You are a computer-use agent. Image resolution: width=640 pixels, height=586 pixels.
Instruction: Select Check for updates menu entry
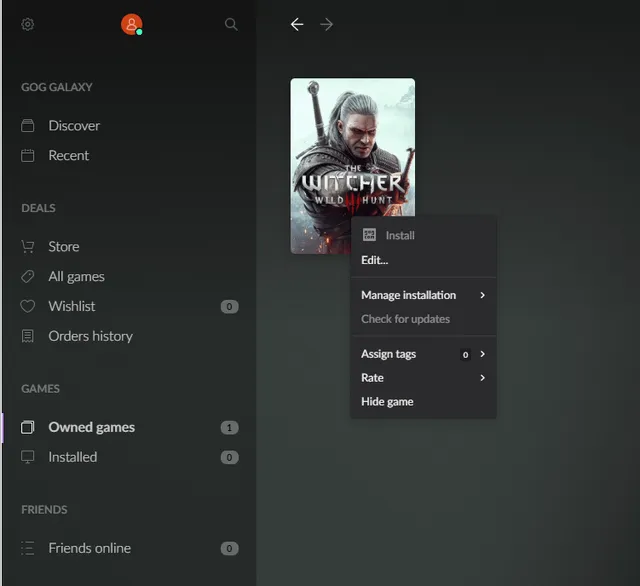pos(424,319)
